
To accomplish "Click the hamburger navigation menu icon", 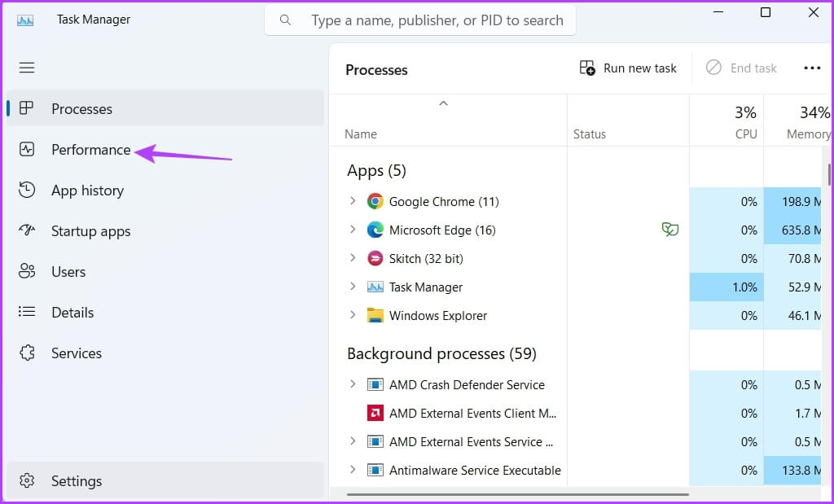I will (27, 68).
